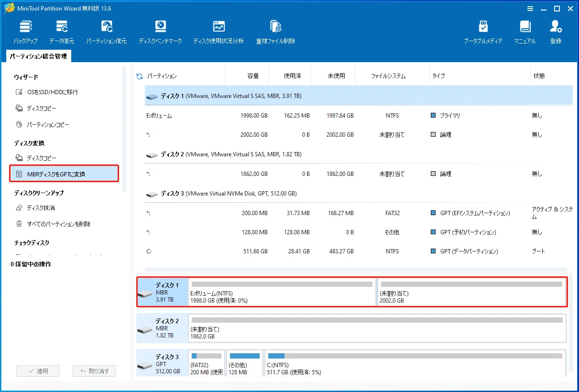Open パーティションコピー wizard
The width and height of the screenshot is (579, 392).
coord(43,125)
